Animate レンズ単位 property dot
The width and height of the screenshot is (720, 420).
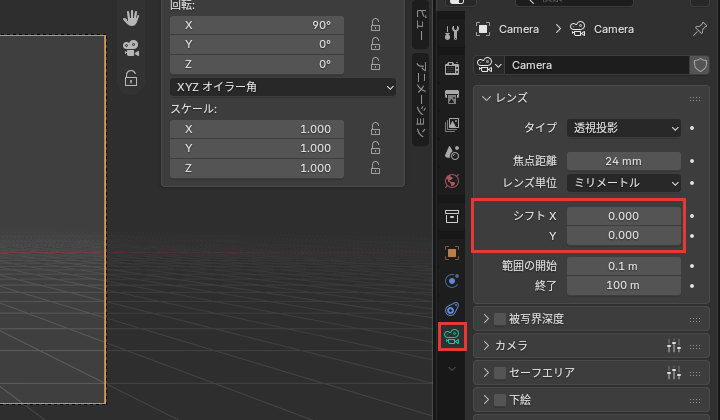[692, 183]
